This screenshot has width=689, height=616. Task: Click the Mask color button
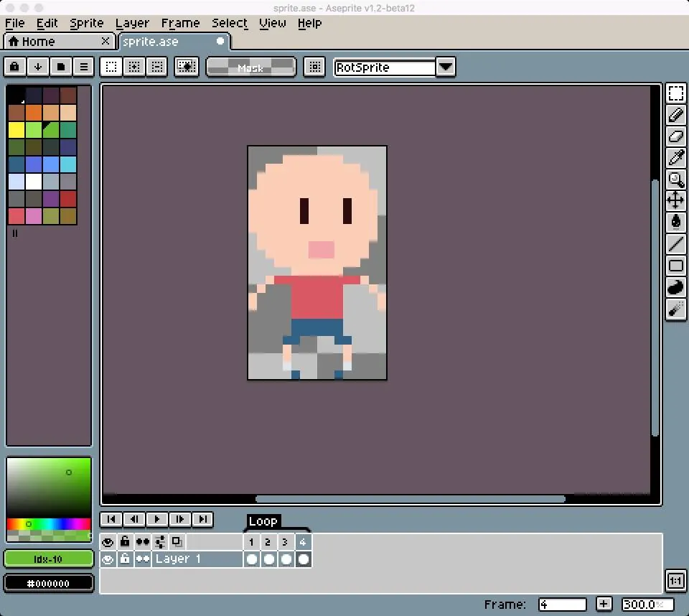[x=251, y=67]
